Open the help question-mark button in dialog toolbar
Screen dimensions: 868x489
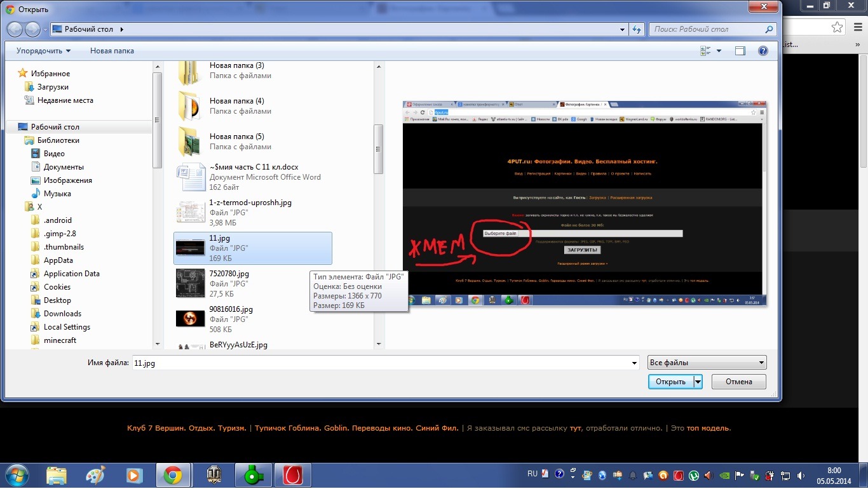pyautogui.click(x=763, y=51)
